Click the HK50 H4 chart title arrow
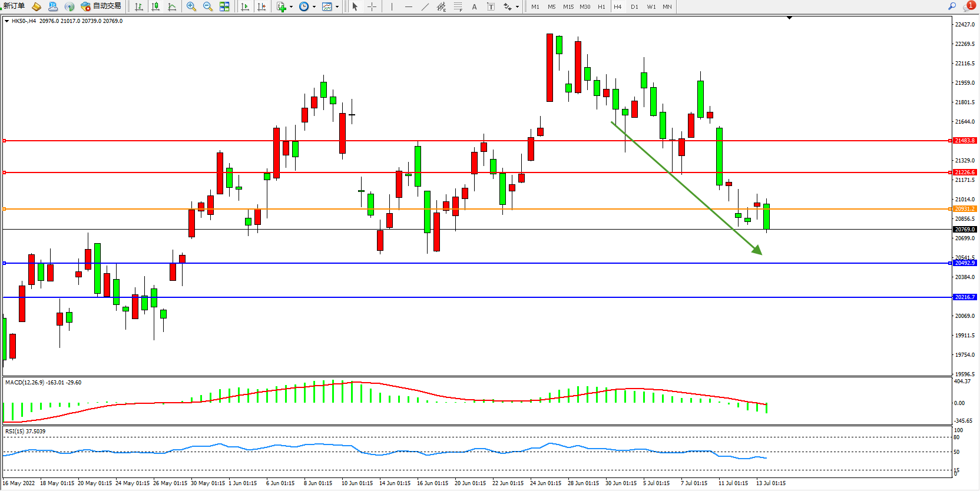The width and height of the screenshot is (980, 491). click(6, 21)
